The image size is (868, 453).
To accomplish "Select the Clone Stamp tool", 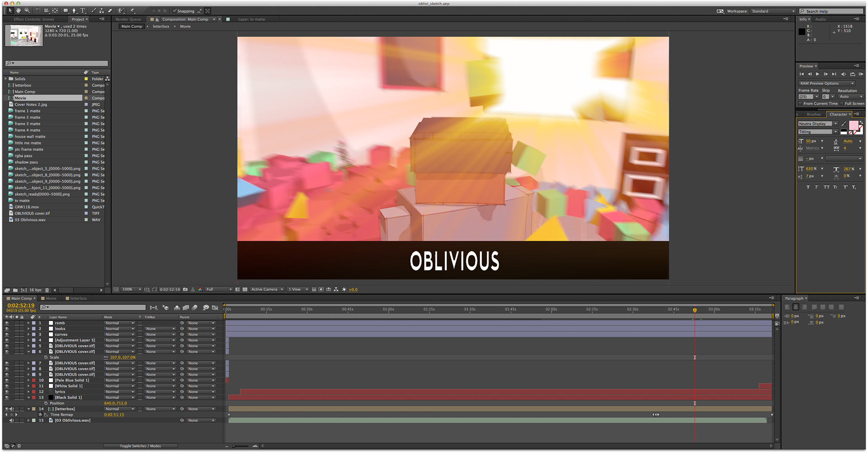I will coord(102,10).
